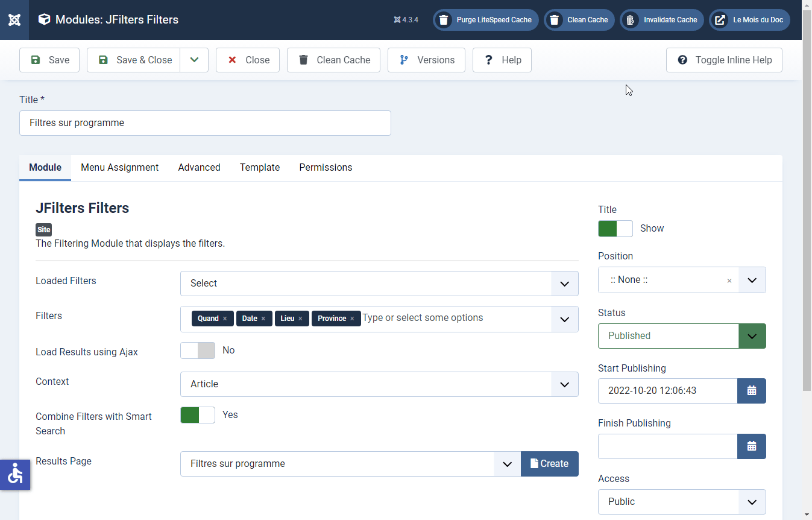The image size is (812, 520).
Task: Remove the Quand filter tag
Action: click(x=225, y=319)
